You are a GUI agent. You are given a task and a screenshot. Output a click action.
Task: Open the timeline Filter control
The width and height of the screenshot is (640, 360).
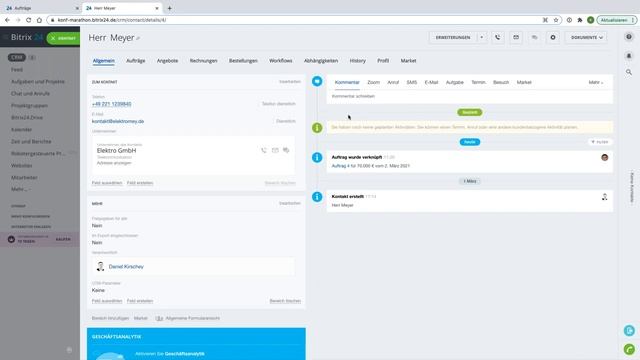point(600,142)
